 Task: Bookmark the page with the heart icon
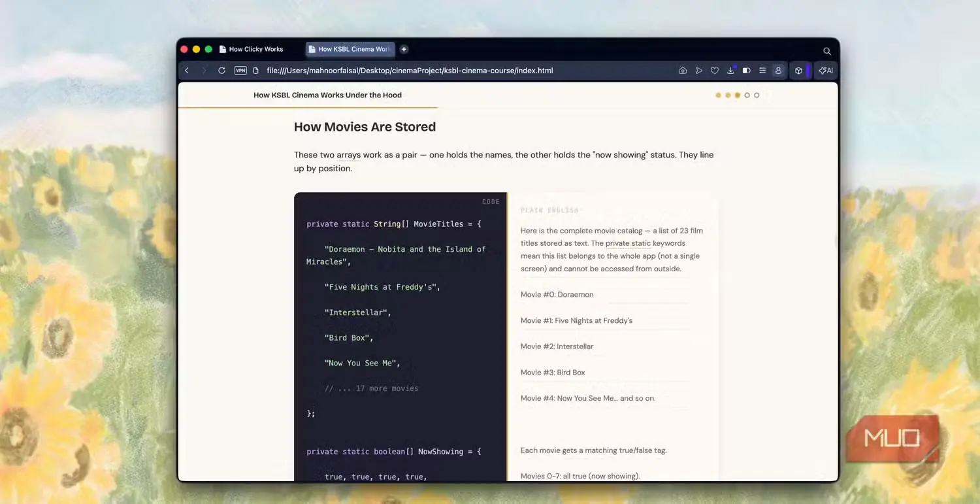[x=715, y=71]
